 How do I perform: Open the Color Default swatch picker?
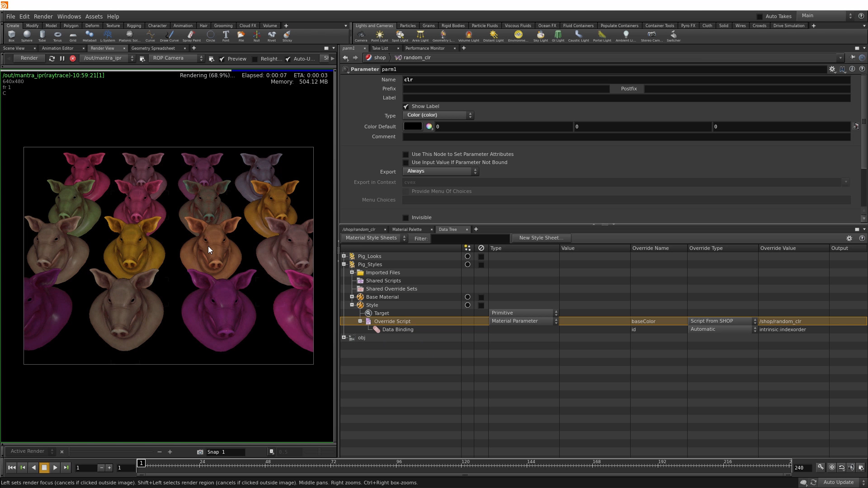[429, 127]
